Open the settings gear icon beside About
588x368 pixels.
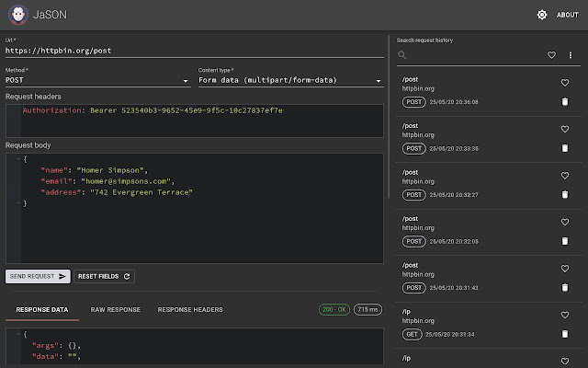point(542,15)
